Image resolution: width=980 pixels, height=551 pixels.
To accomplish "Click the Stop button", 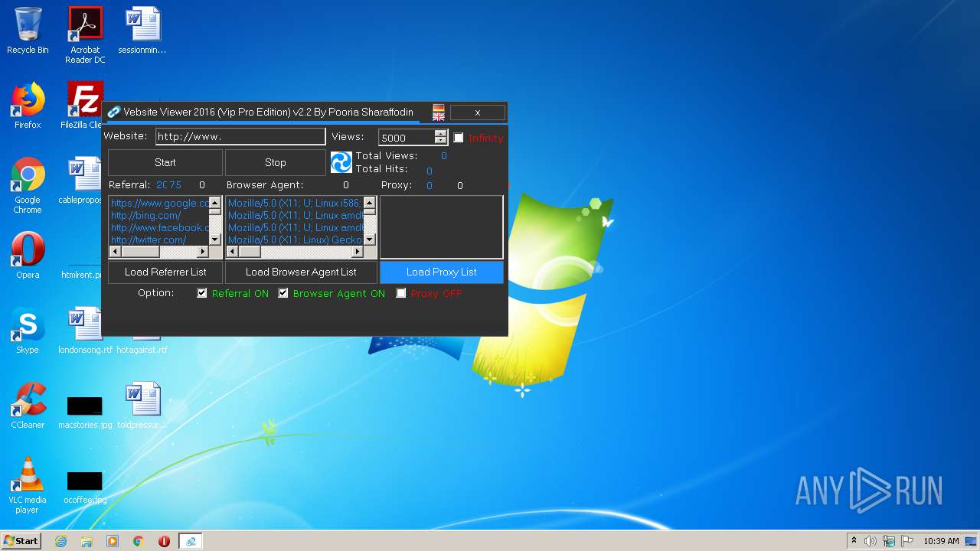I will [x=276, y=162].
